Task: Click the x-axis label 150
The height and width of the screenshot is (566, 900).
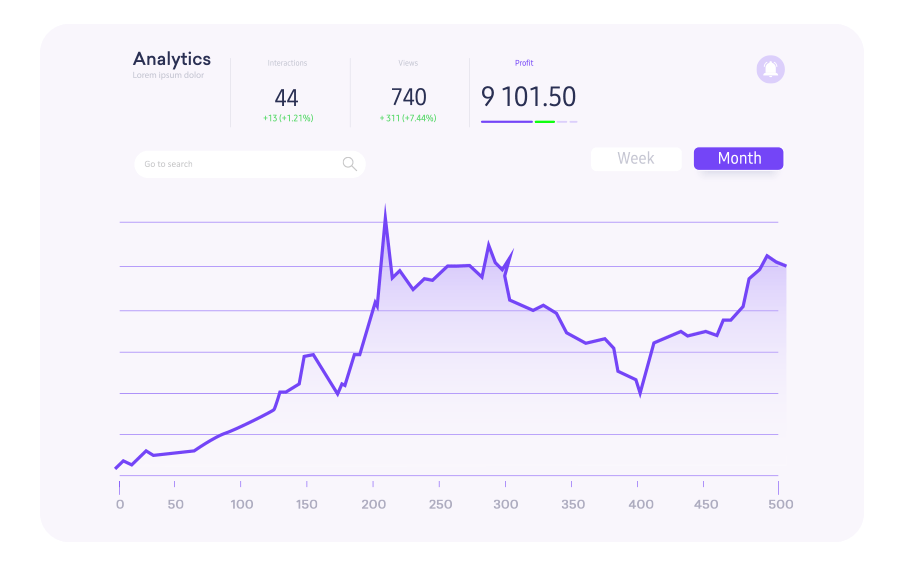Action: [307, 505]
